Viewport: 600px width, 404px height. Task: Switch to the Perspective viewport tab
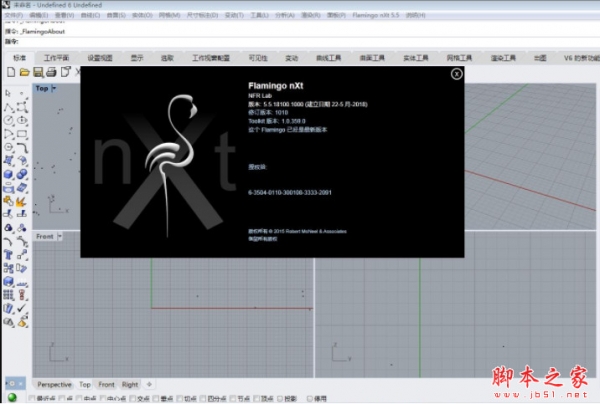54,384
